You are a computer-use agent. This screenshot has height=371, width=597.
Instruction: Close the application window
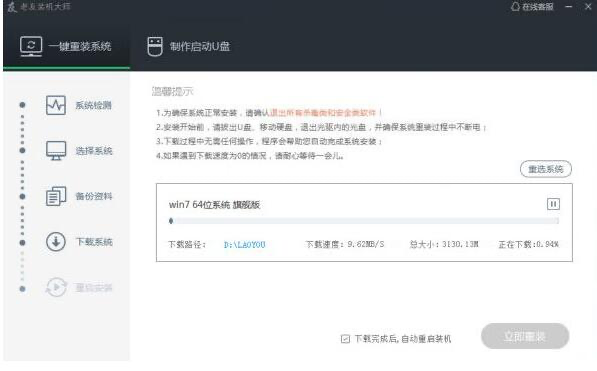[x=588, y=7]
